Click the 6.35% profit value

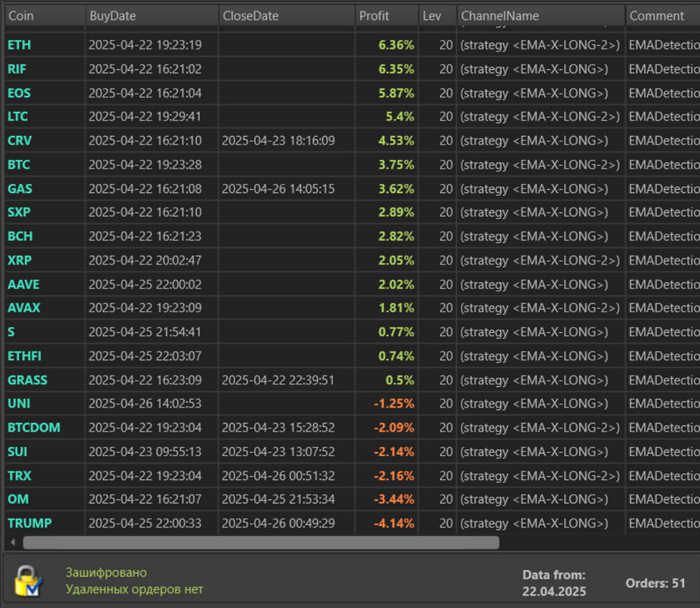click(x=396, y=69)
